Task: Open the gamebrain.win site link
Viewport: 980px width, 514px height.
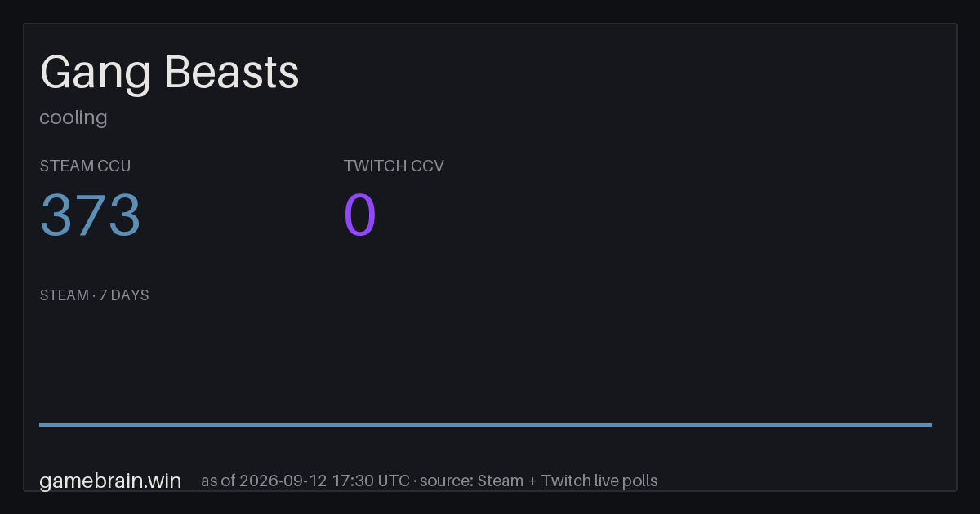Action: click(110, 481)
